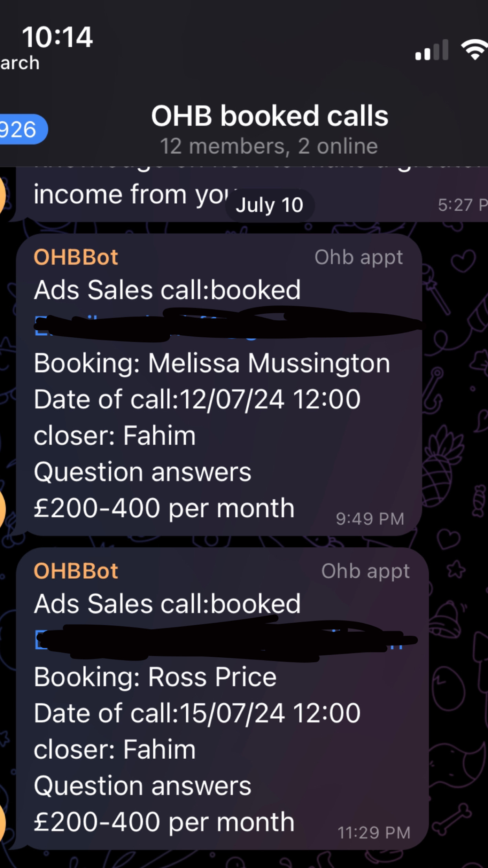This screenshot has height=868, width=488.
Task: Open the OHB booked calls group info
Action: coord(270,116)
